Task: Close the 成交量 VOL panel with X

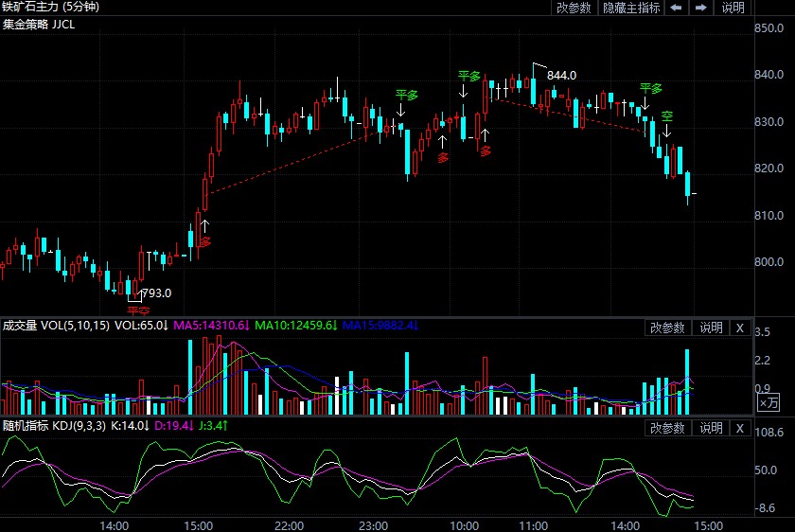Action: coord(740,328)
